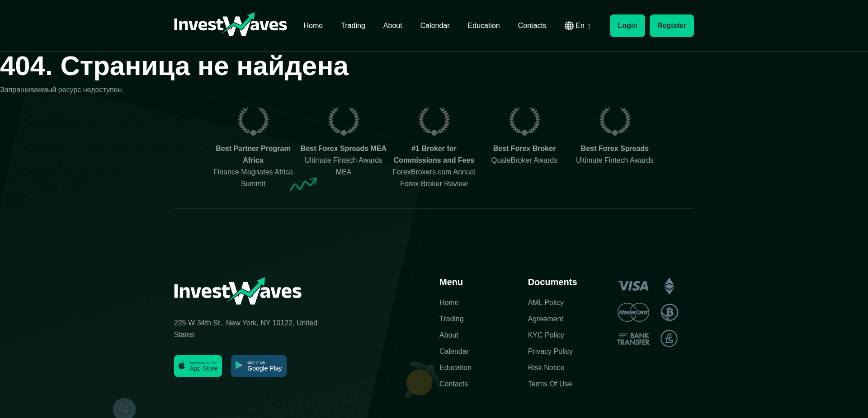Click the globe icon near the language selector
This screenshot has width=868, height=418.
coord(569,25)
